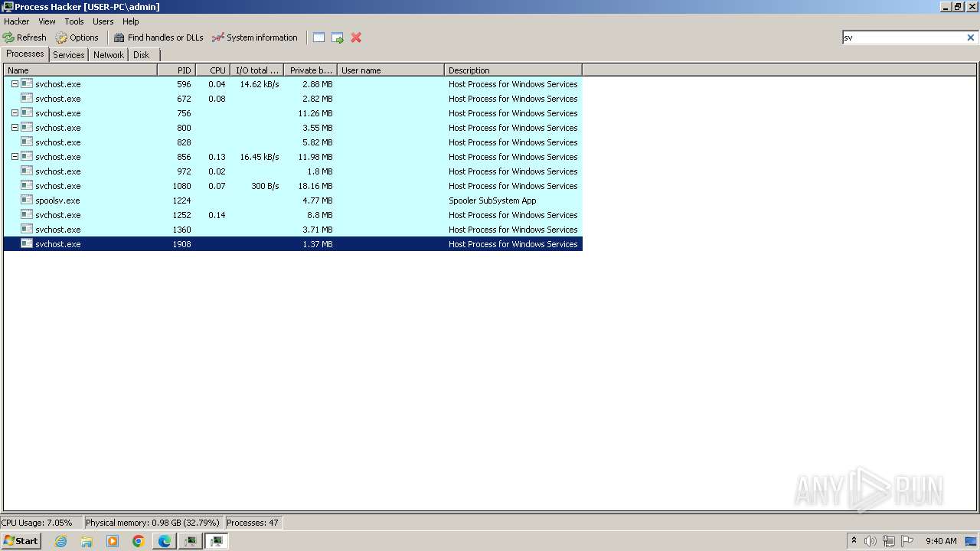Collapse the svchost.exe PID 756 tree node
This screenshot has width=980, height=551.
[15, 113]
